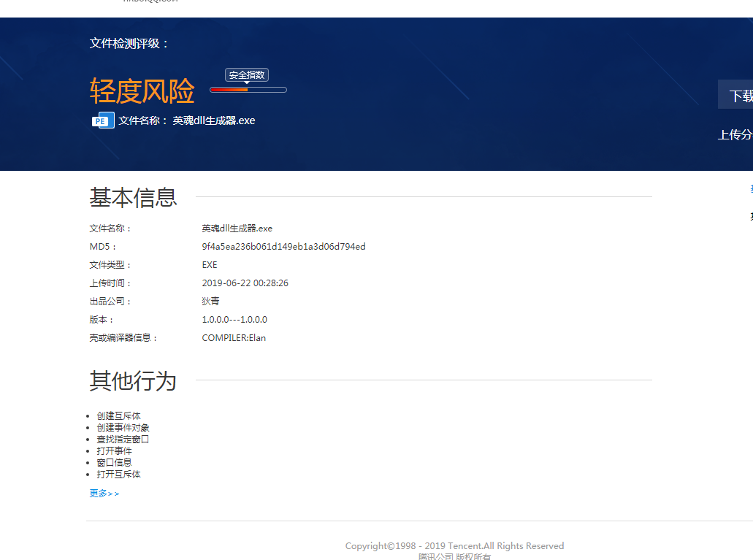Click the 基本信息 section heading
The image size is (753, 560).
coord(133,197)
